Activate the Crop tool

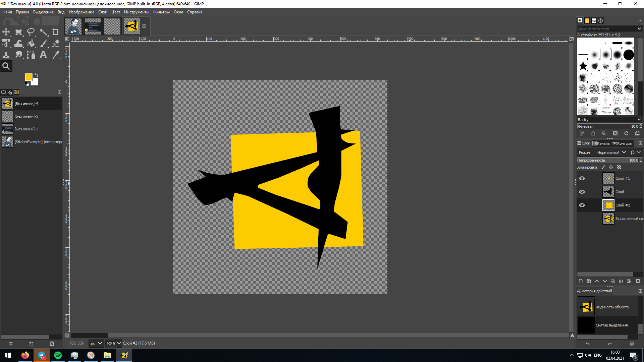click(56, 32)
